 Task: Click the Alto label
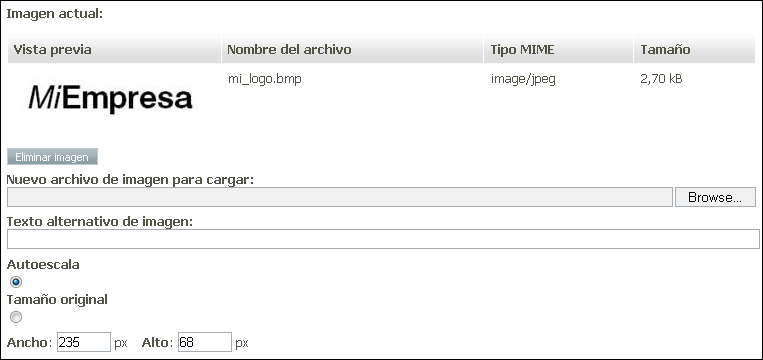click(157, 342)
